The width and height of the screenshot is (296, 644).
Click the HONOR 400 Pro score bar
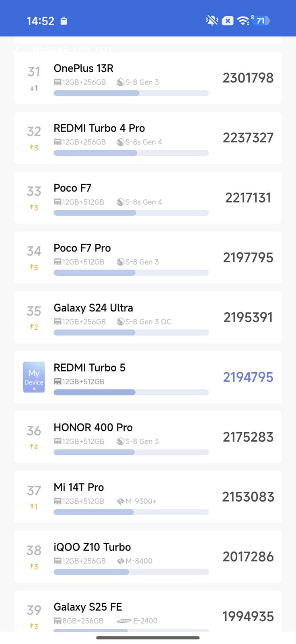131,452
